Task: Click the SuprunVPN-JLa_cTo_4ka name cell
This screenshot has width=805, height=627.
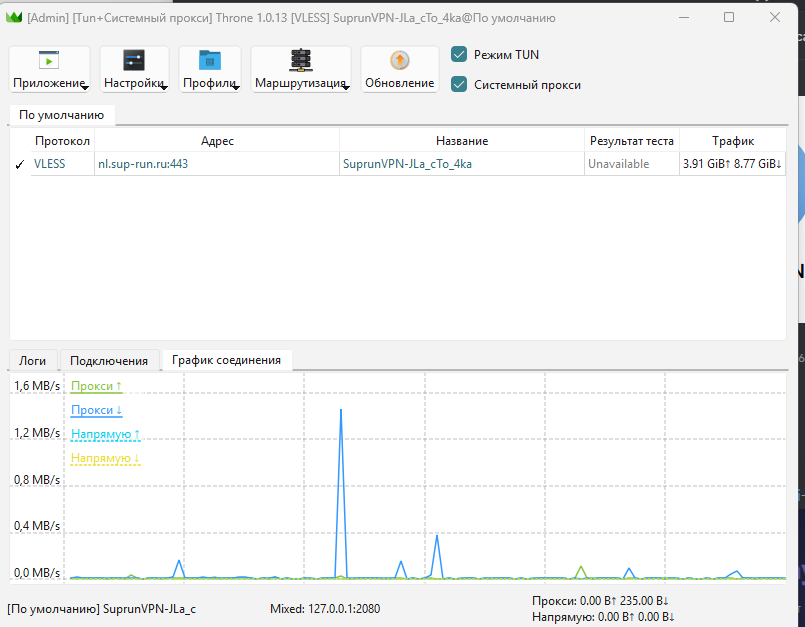Action: click(462, 164)
